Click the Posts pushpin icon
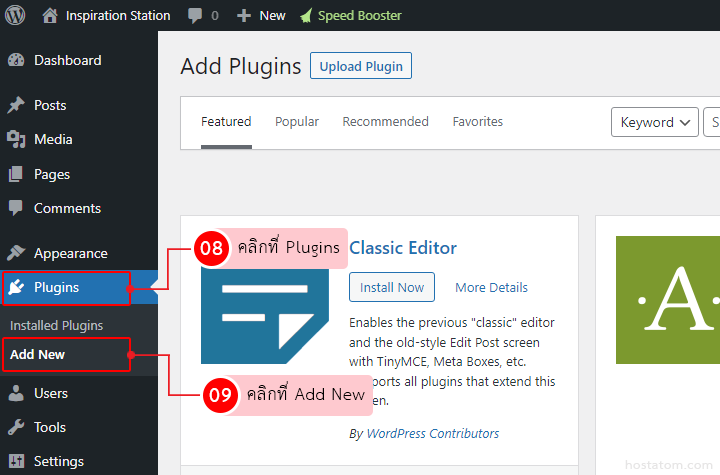Viewport: 720px width, 475px height. 16,105
